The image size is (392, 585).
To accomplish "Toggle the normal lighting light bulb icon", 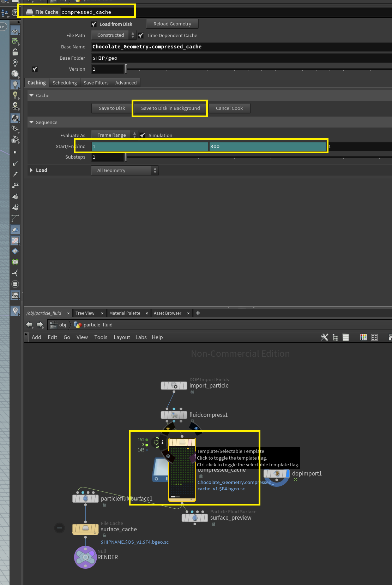I will coord(15,84).
